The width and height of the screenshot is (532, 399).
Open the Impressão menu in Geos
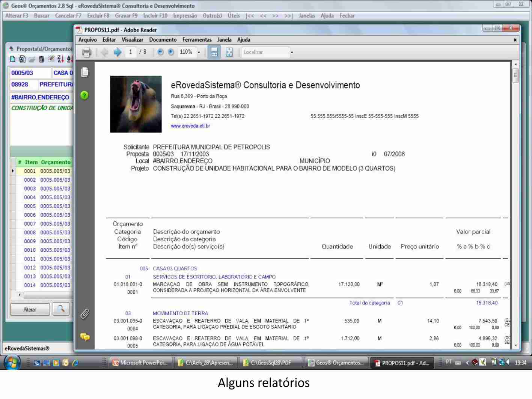click(185, 16)
